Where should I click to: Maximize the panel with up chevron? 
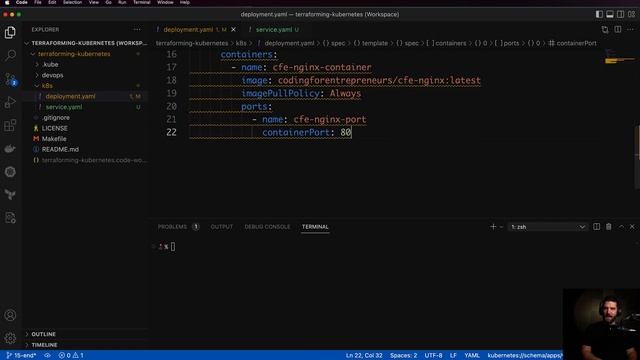621,227
